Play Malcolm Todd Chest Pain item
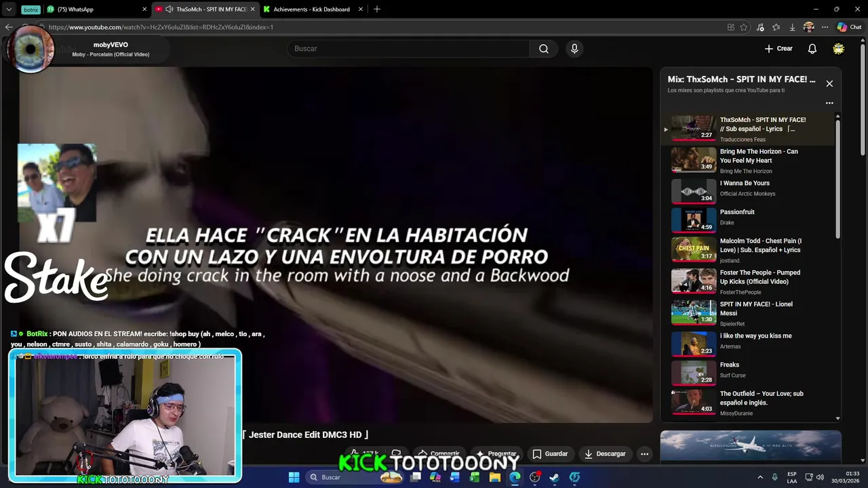This screenshot has height=488, width=868. (746, 249)
